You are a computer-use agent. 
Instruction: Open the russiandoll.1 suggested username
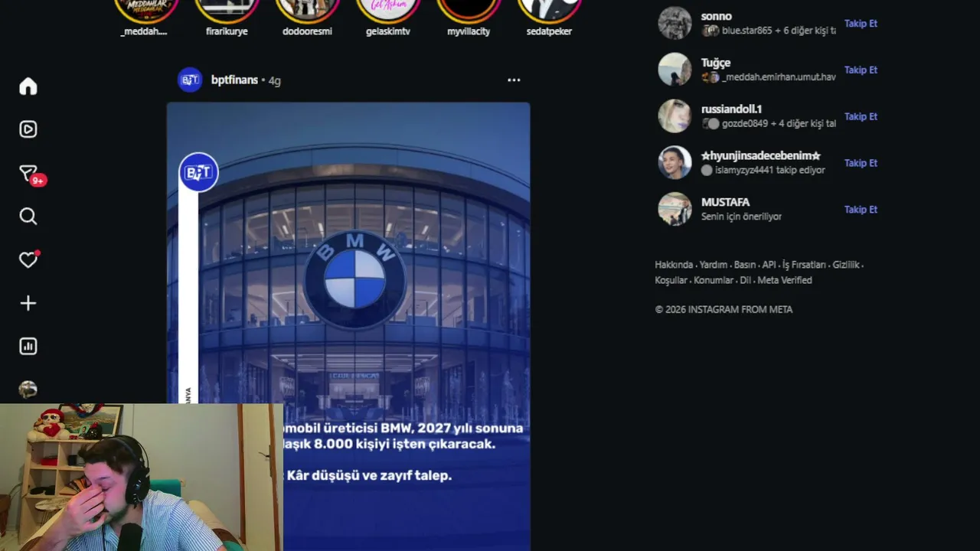[731, 109]
